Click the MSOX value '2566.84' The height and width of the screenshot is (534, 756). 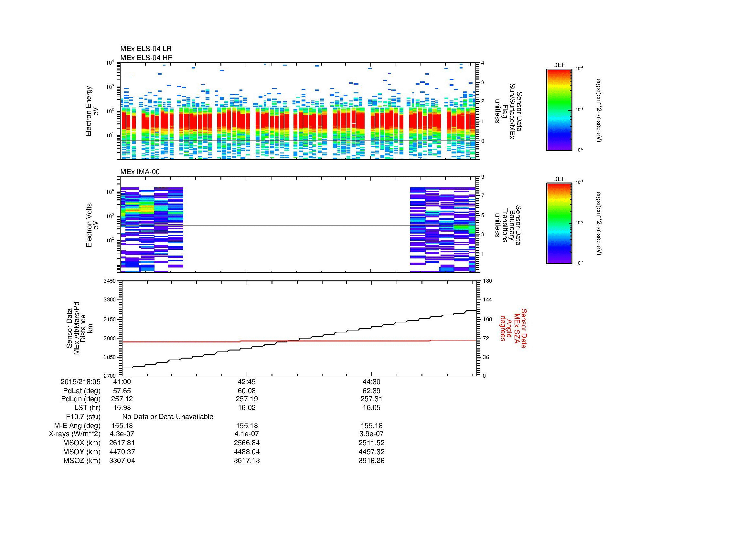point(247,443)
